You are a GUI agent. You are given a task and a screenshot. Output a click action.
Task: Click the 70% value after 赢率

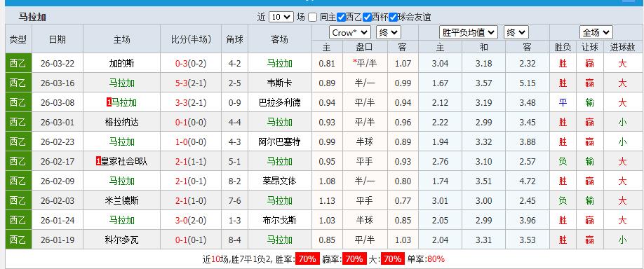tap(354, 259)
